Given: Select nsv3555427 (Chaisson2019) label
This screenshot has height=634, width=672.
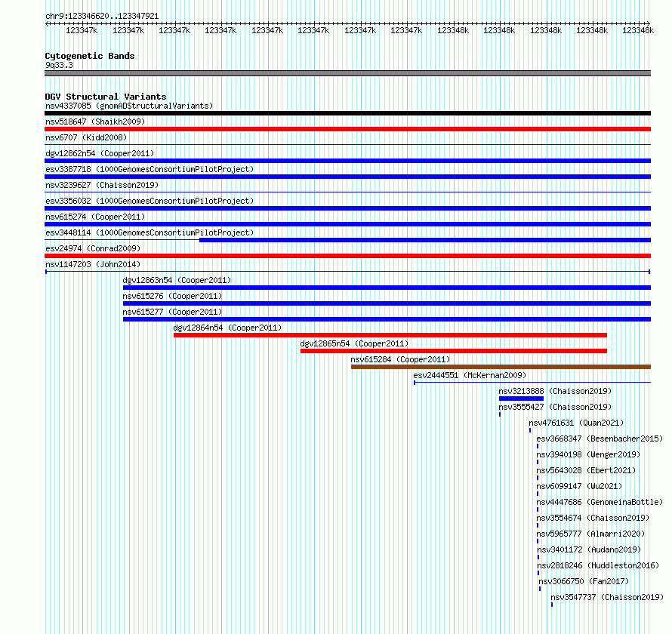Looking at the screenshot, I should pos(555,407).
